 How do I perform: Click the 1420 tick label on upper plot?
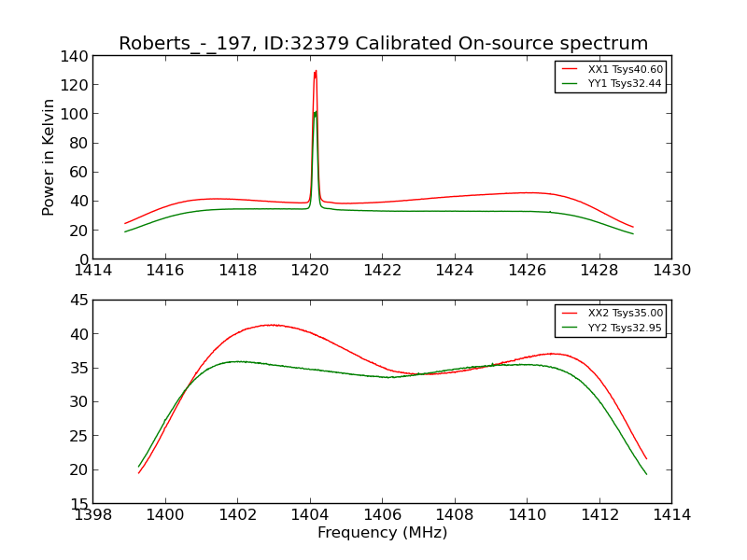310,271
